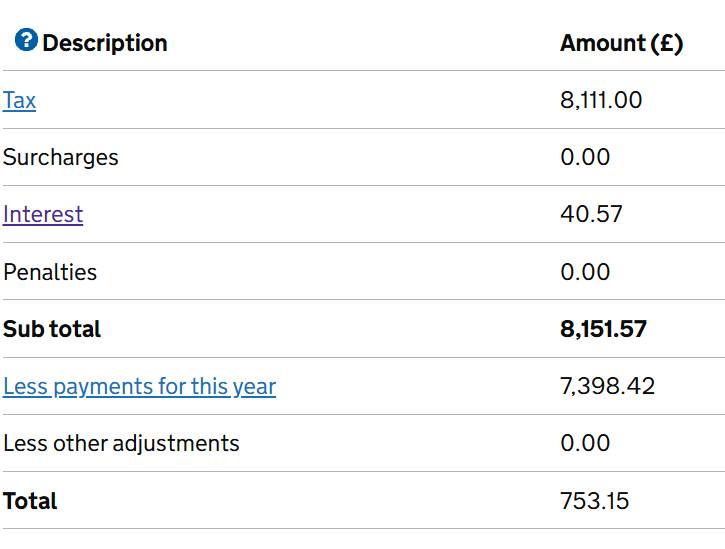Open the Interest link
The width and height of the screenshot is (725, 549).
pyautogui.click(x=43, y=215)
